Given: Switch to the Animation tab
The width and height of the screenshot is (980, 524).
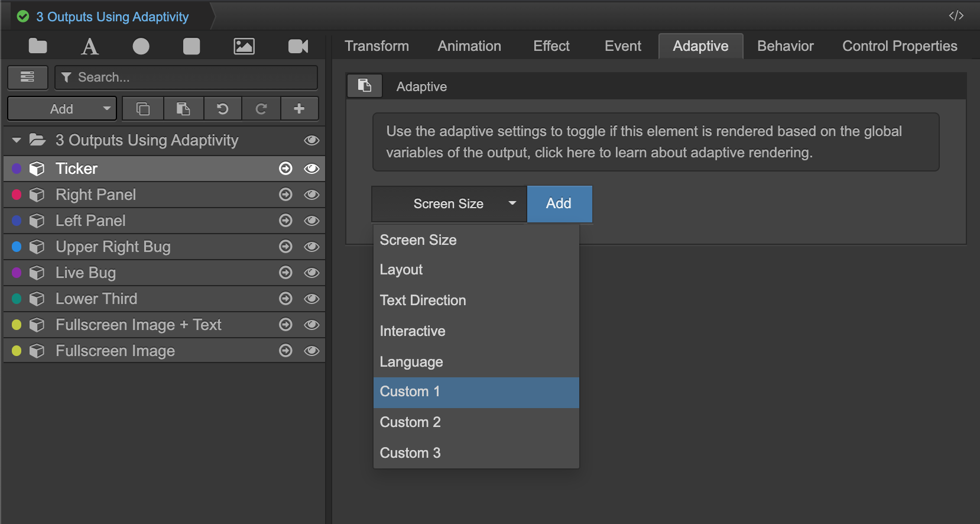Looking at the screenshot, I should click(469, 46).
